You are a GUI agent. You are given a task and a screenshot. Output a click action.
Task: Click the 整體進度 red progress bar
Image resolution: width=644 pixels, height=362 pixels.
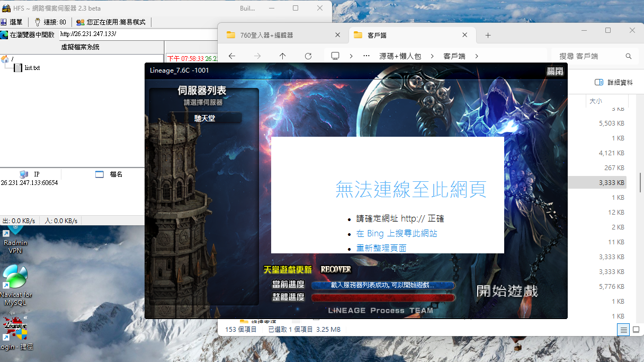383,297
